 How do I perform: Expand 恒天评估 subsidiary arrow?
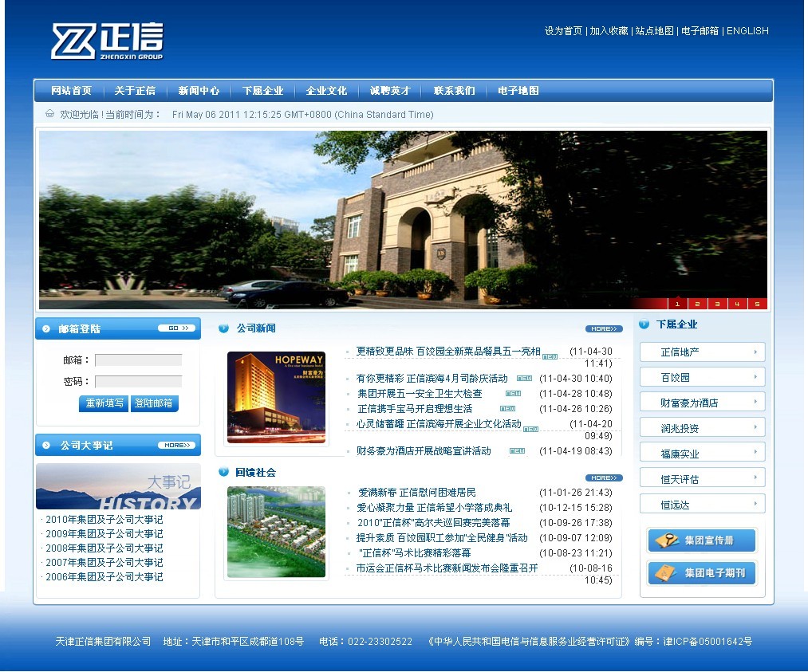[755, 477]
